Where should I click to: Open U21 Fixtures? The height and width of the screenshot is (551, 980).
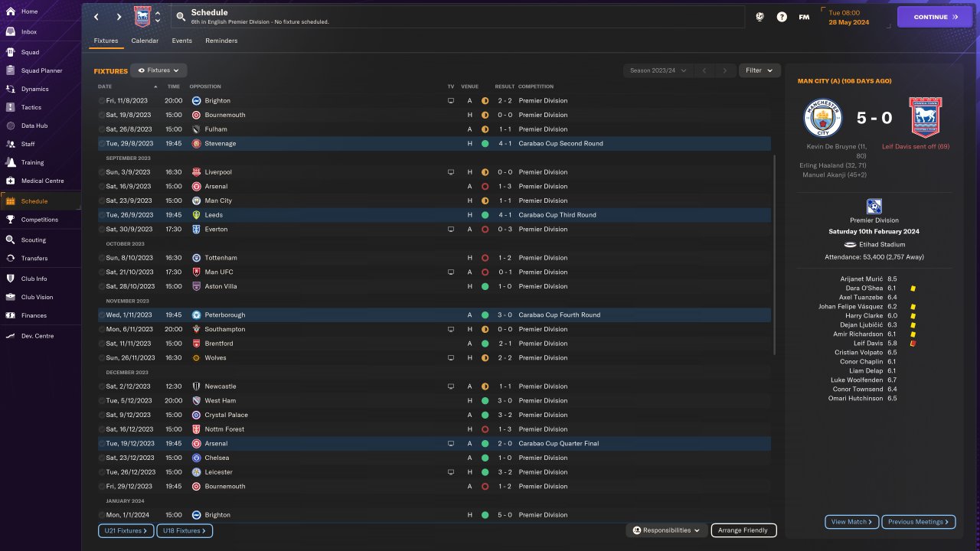tap(126, 530)
